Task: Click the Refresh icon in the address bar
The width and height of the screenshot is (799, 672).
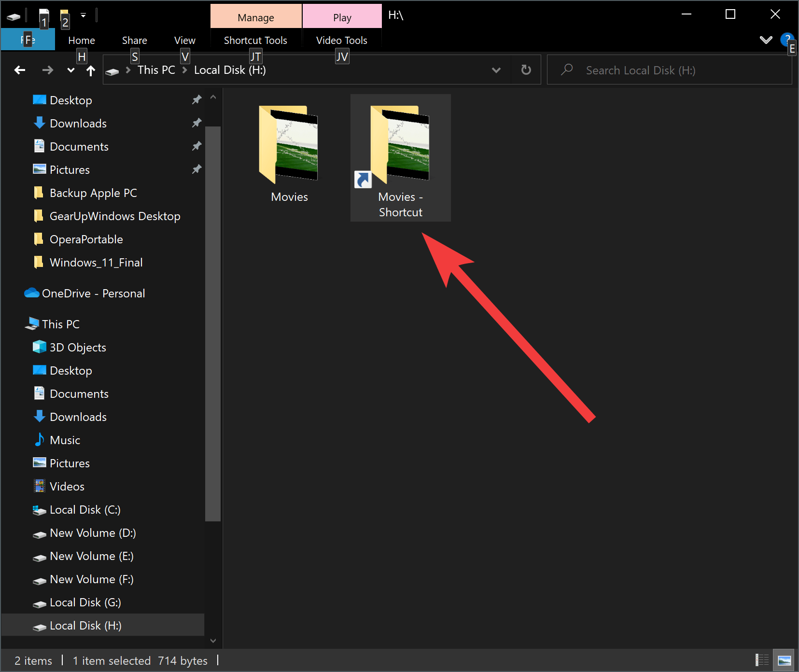Action: click(526, 70)
